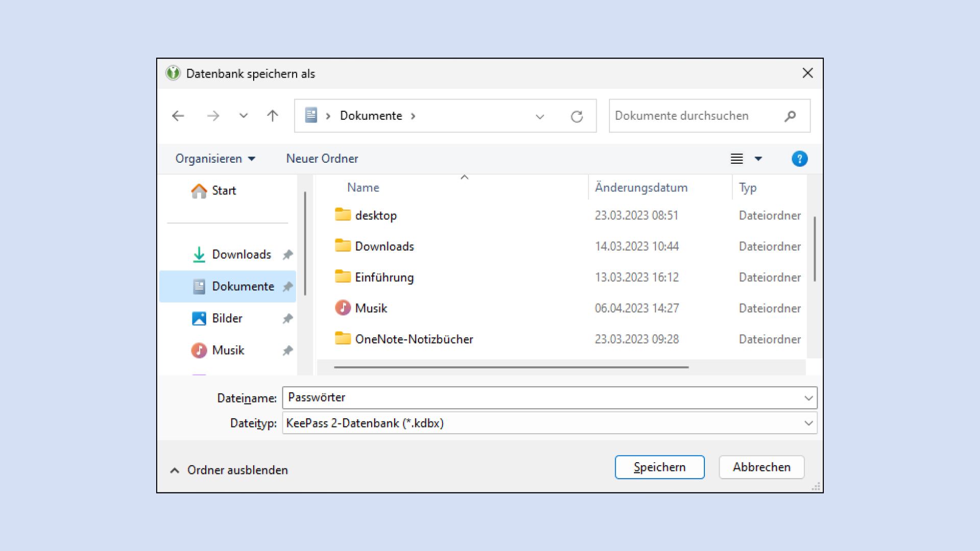Click the KeePass icon in the title bar

pos(173,73)
